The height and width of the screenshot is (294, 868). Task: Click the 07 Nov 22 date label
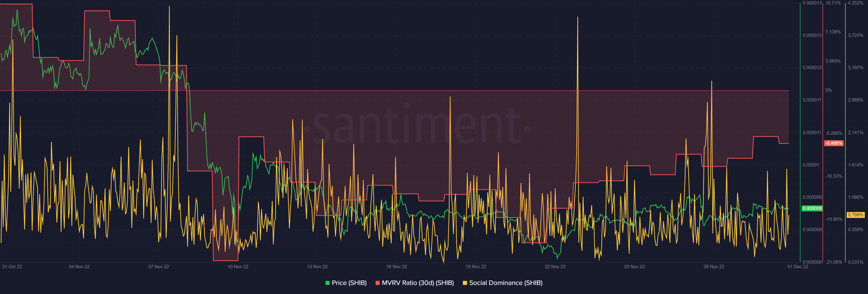pyautogui.click(x=158, y=267)
